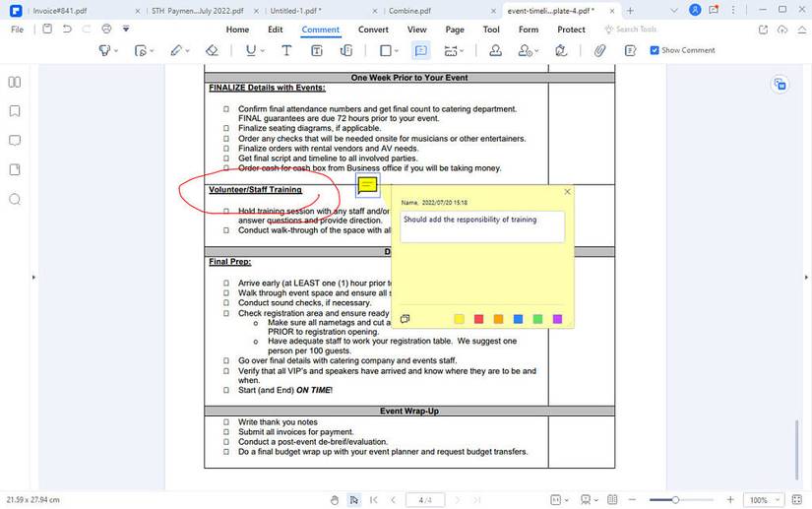812x509 pixels.
Task: Select the Select tool in status bar
Action: 353,500
